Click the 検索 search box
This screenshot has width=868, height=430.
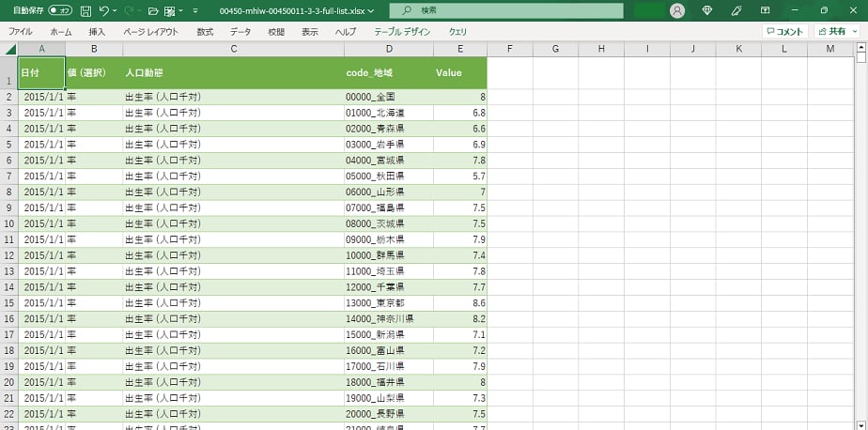pos(505,10)
